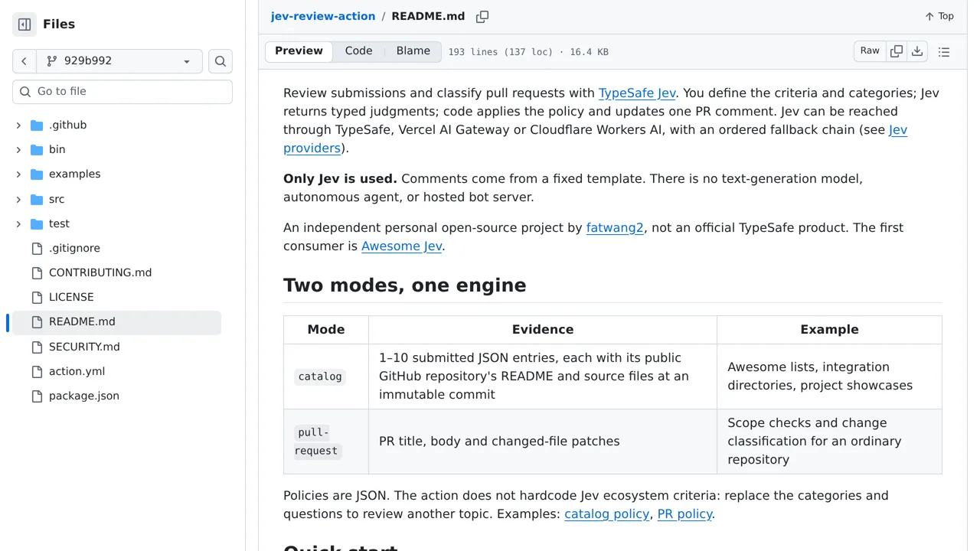
Task: Click the 'Mode' table column header
Action: [x=326, y=330]
